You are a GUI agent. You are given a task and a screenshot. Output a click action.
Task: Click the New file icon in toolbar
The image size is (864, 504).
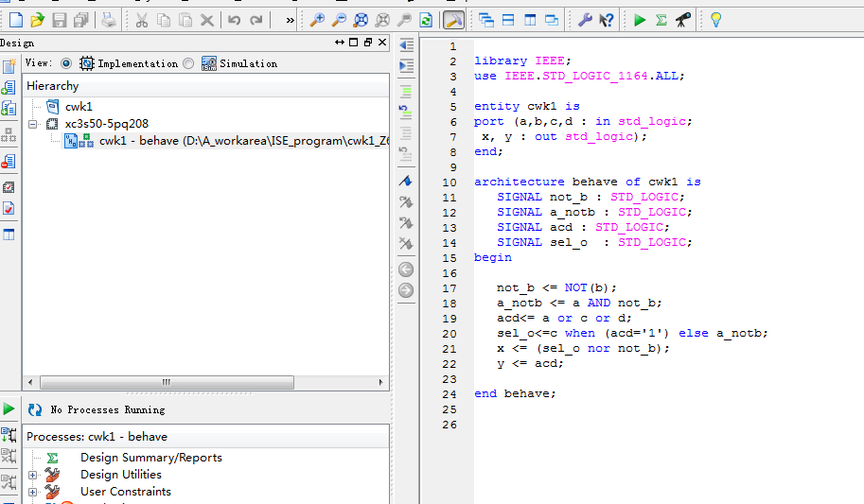[x=15, y=19]
